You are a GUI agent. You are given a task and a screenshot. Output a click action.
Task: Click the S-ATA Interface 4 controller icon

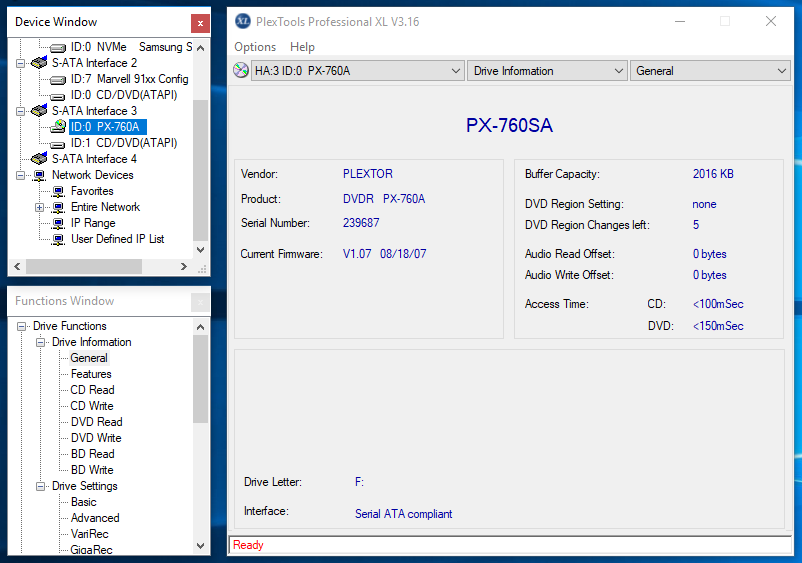coord(39,159)
